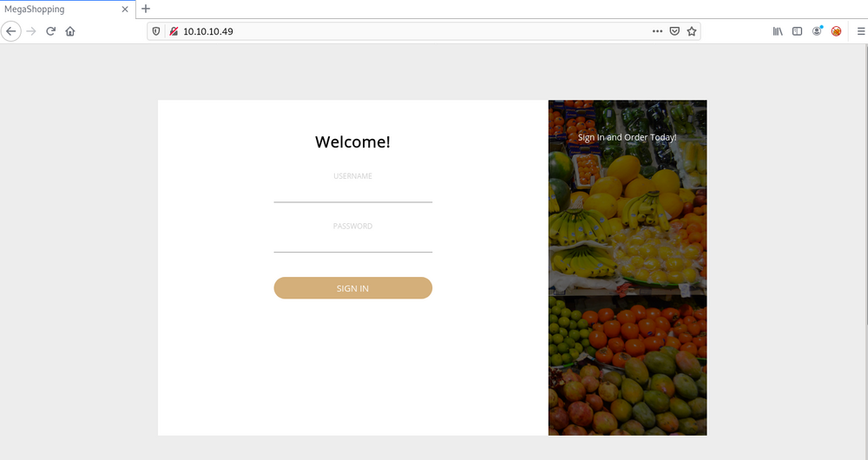
Task: Click the forward navigation arrow
Action: tap(31, 31)
